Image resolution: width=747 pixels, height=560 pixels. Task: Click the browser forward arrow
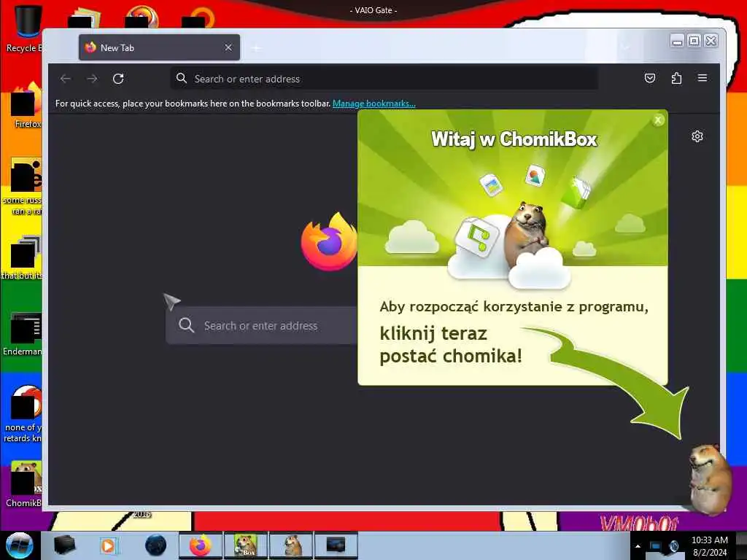[x=92, y=79]
